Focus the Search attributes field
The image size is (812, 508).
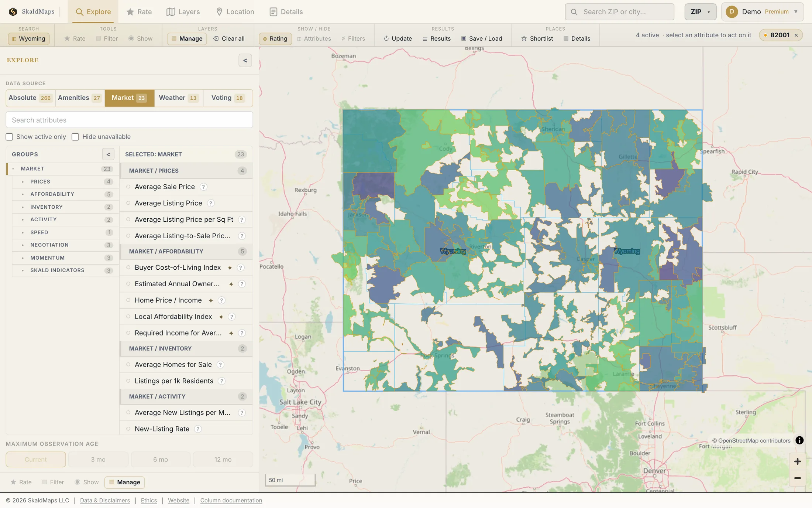[x=129, y=120]
